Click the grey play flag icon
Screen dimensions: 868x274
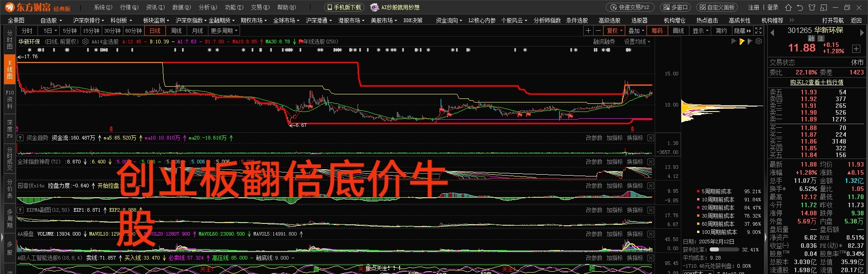[x=750, y=42]
